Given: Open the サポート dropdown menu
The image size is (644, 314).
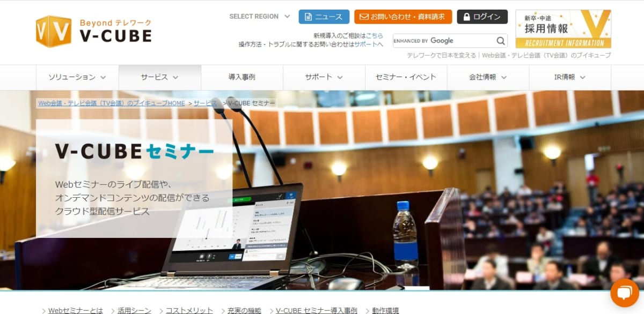Looking at the screenshot, I should 324,77.
